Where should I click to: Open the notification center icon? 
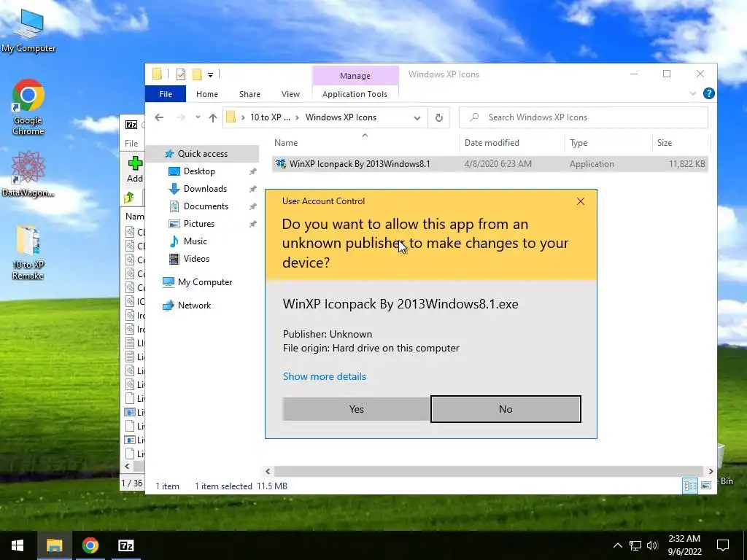[723, 545]
